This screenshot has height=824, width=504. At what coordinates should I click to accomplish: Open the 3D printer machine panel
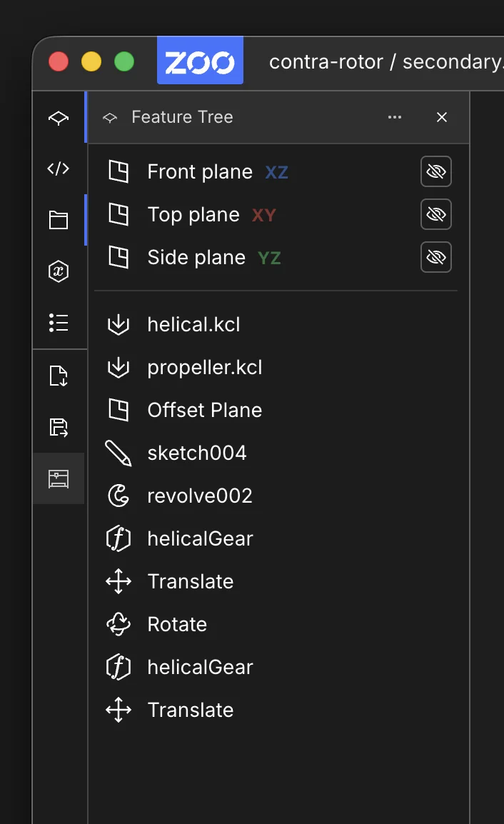[60, 478]
